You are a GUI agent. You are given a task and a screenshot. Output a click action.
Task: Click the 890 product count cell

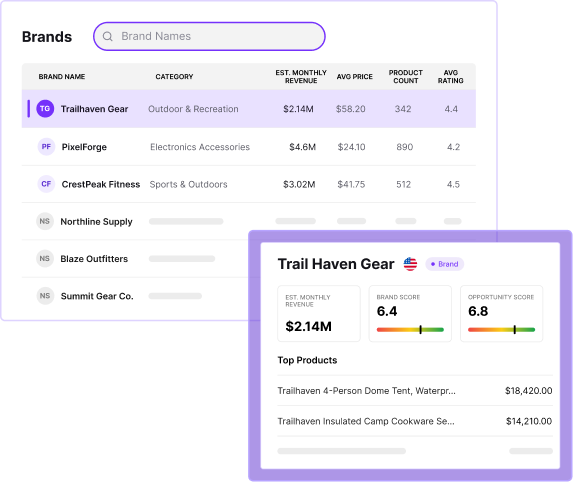405,147
